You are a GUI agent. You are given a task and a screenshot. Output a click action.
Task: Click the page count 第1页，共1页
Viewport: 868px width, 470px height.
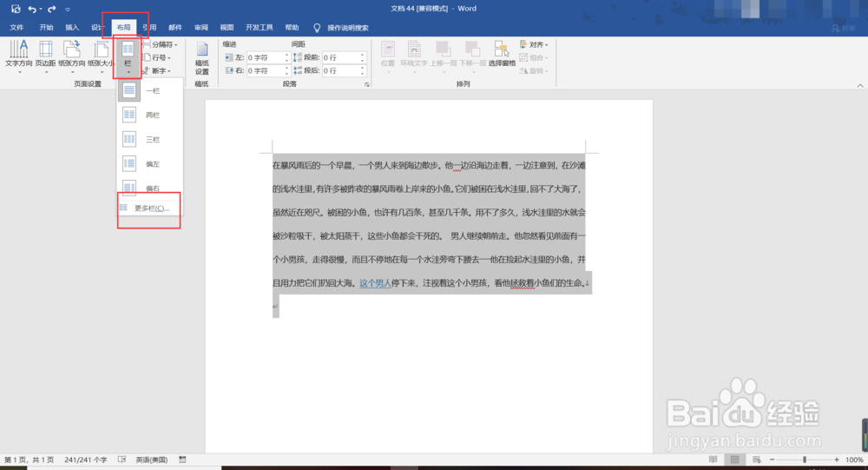(30, 460)
